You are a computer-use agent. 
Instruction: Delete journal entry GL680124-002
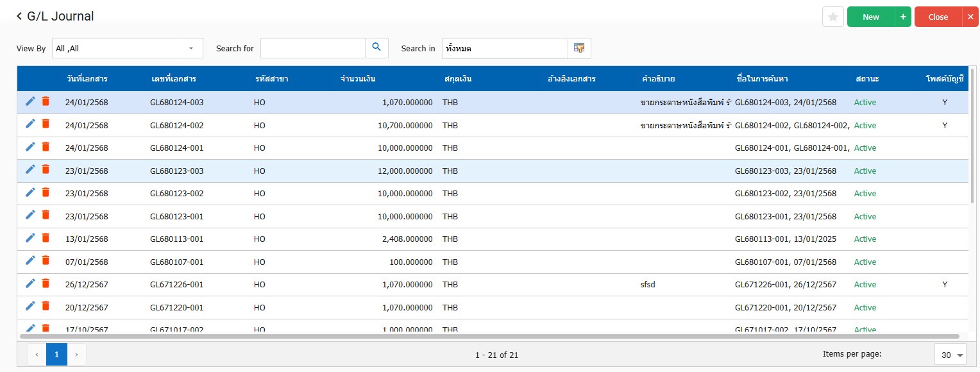(x=46, y=124)
